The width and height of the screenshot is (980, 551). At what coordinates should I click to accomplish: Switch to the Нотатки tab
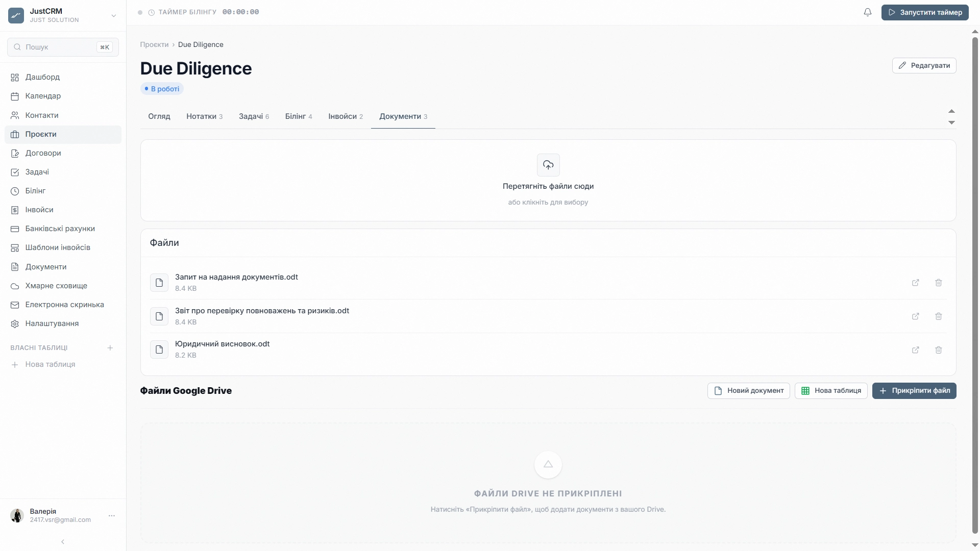coord(204,116)
